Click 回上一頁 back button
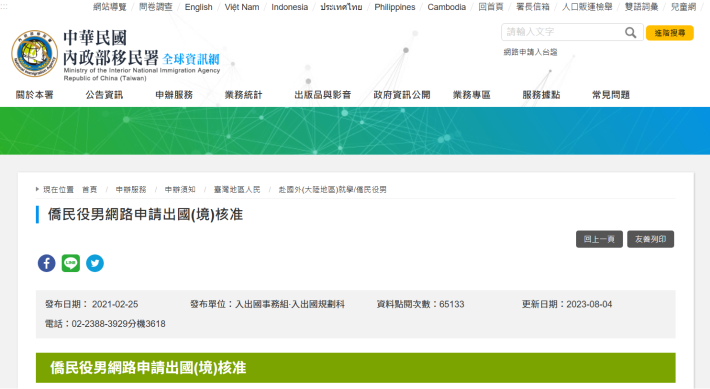Screen dimensions: 710x389 point(599,239)
